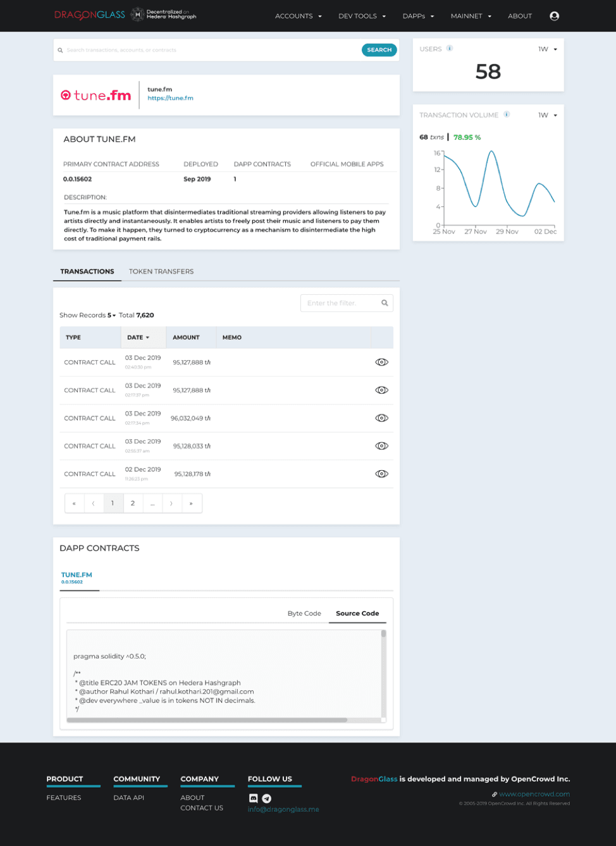
Task: Open Telegram channel from footer icon
Action: [266, 798]
